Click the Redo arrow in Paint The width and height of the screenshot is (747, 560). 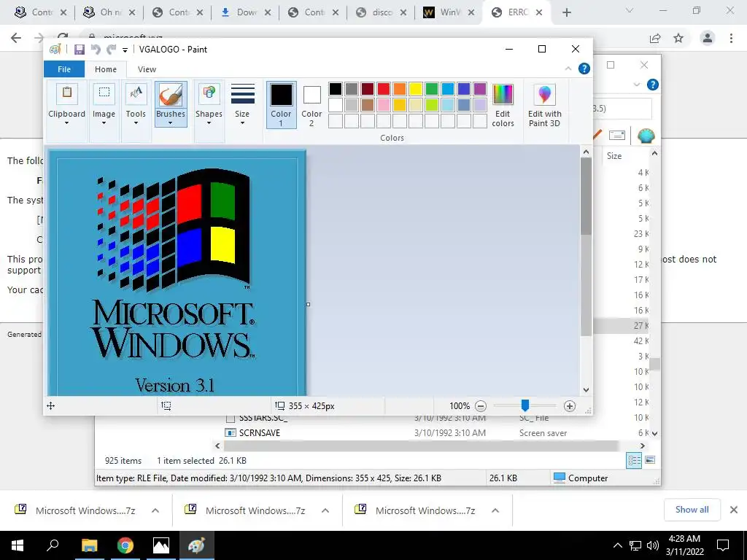112,49
